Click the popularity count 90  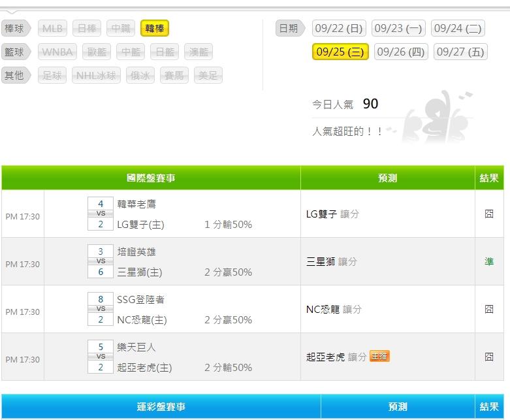(x=370, y=104)
